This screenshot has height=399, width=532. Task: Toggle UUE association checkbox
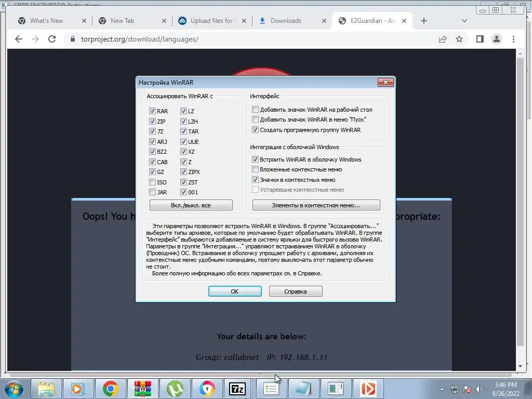[183, 141]
